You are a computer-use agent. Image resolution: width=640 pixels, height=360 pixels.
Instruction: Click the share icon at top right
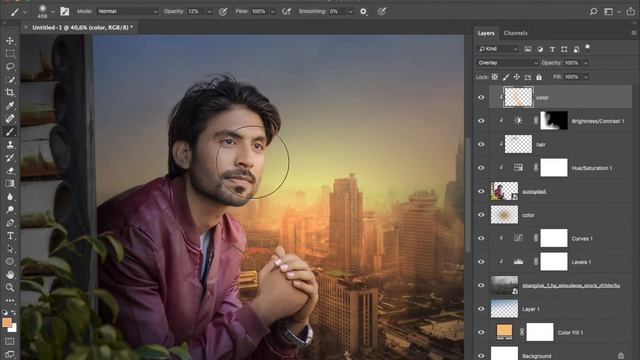pos(631,11)
